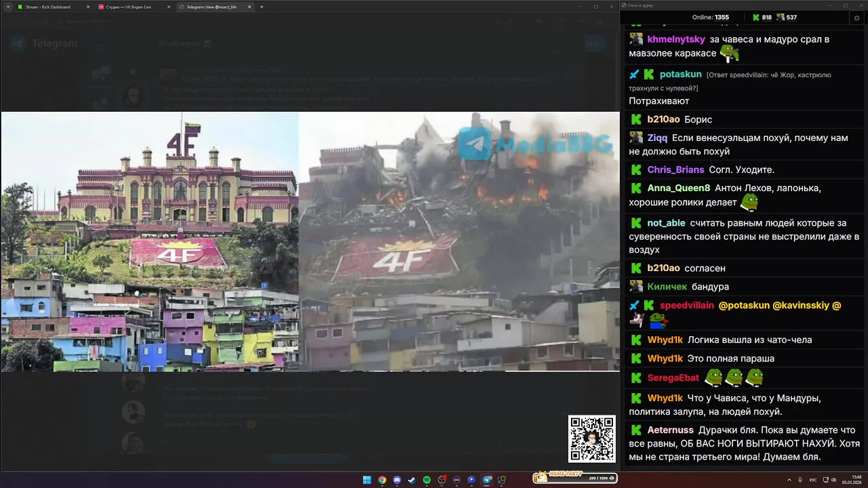The height and width of the screenshot is (488, 868).
Task: Expand the browser tab search dropdown
Action: click(x=7, y=7)
